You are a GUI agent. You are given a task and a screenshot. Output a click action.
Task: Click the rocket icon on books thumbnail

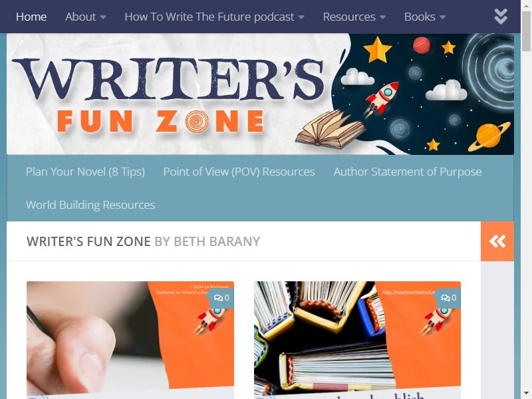436,320
